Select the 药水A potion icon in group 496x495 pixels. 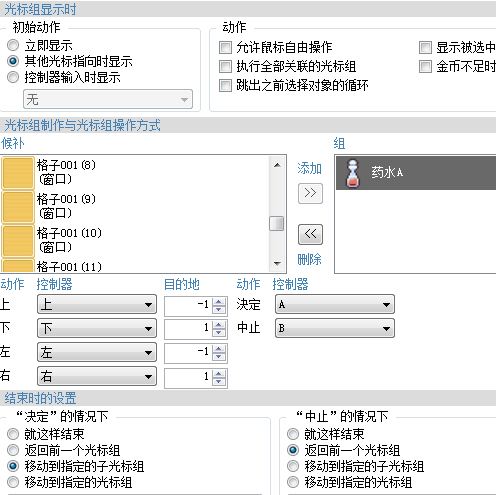[353, 173]
